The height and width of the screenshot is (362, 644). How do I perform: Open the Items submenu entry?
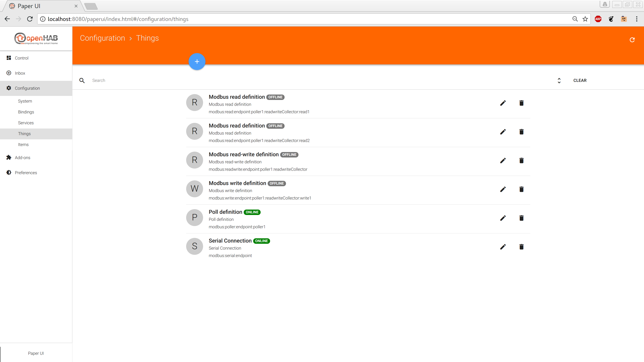point(23,144)
